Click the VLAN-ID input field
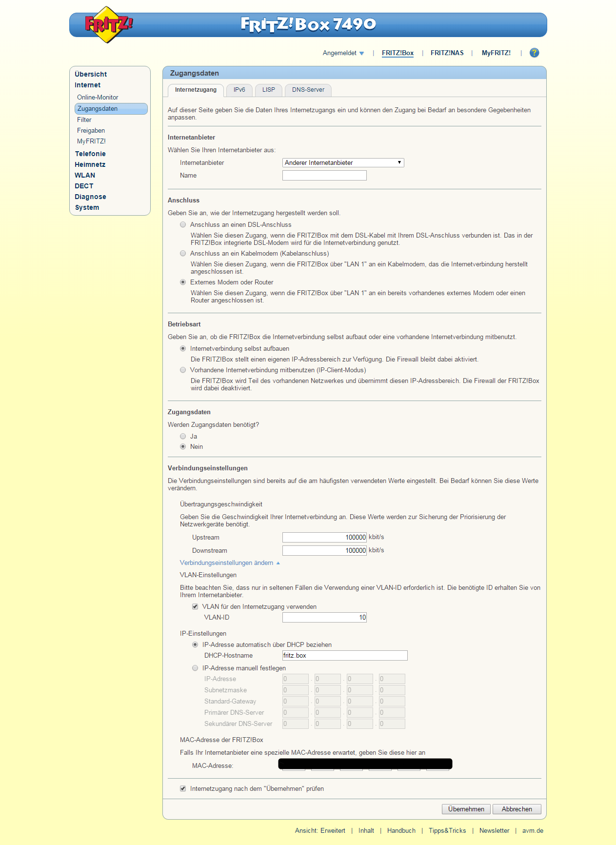The height and width of the screenshot is (845, 616). 324,618
